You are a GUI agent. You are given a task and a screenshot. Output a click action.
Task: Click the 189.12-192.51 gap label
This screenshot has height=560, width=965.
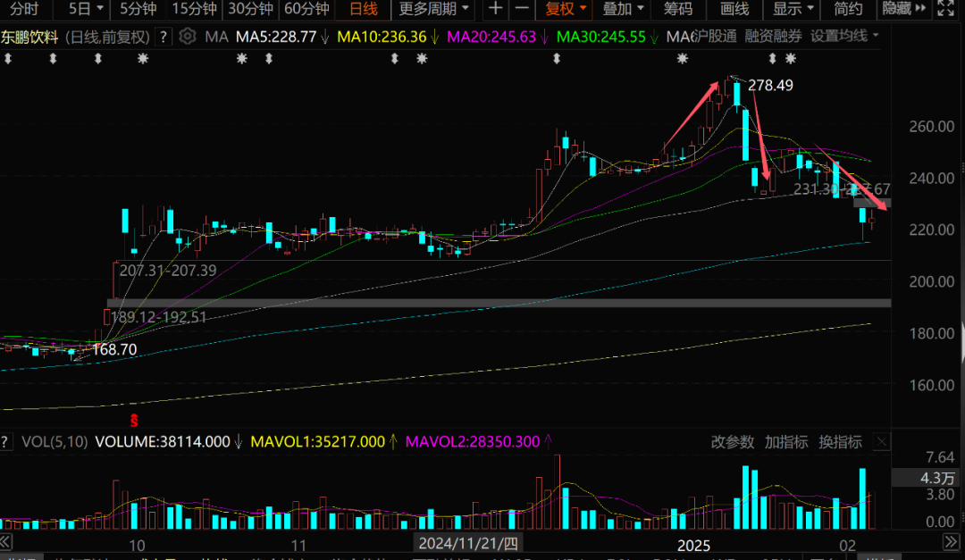(159, 318)
